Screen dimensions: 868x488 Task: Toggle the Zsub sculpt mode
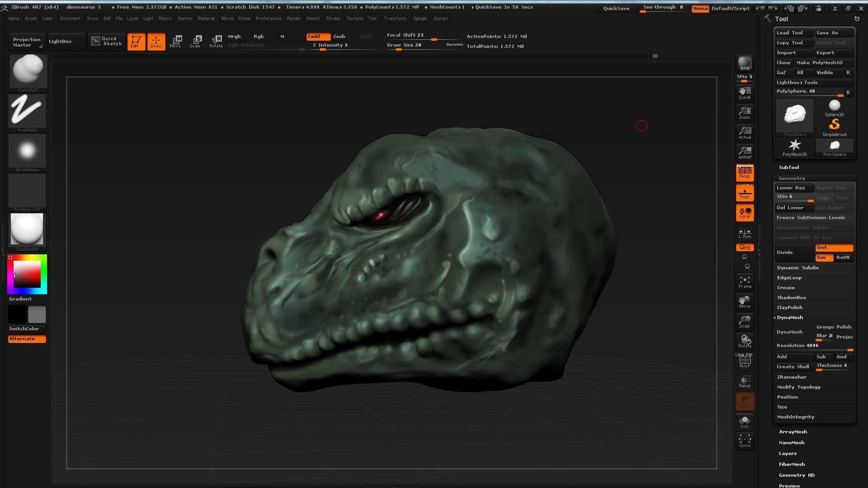tap(339, 36)
